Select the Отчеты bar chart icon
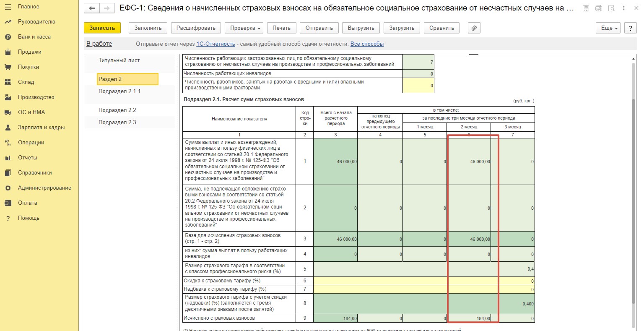644x331 pixels. pos(8,158)
